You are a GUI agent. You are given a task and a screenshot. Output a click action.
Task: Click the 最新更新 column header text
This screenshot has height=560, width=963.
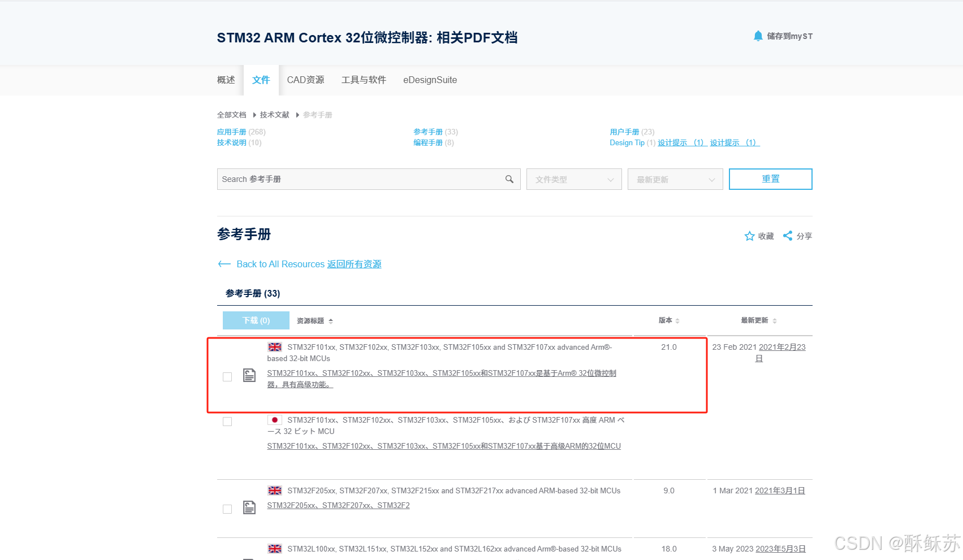pos(755,320)
